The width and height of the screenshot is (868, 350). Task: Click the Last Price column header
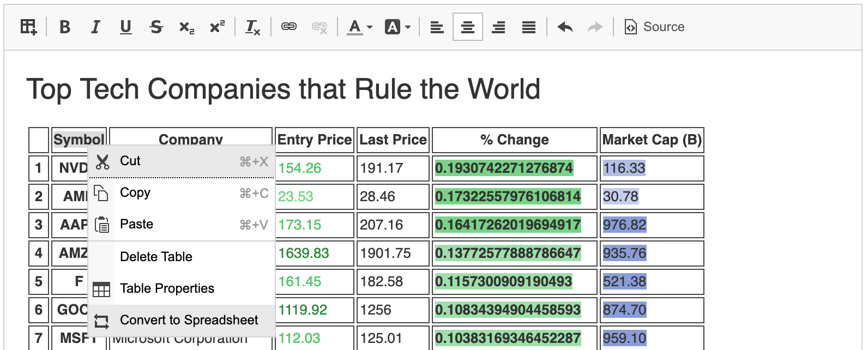393,140
